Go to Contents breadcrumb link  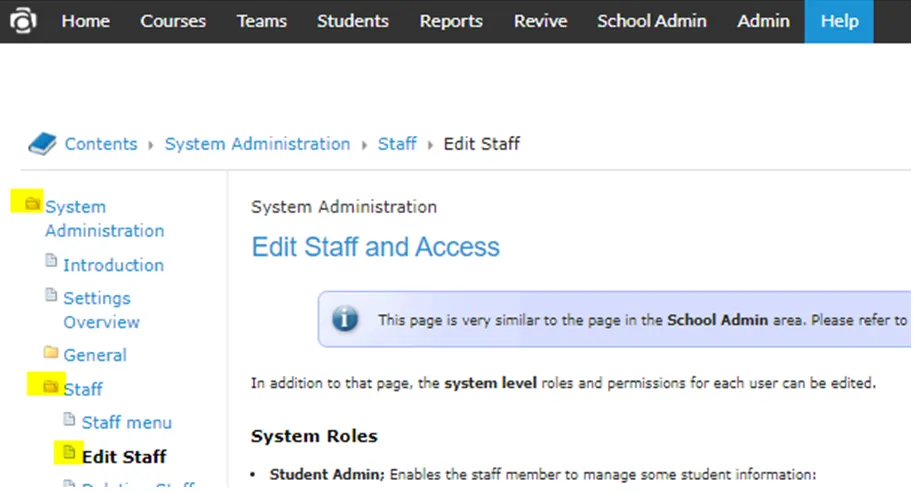point(101,144)
